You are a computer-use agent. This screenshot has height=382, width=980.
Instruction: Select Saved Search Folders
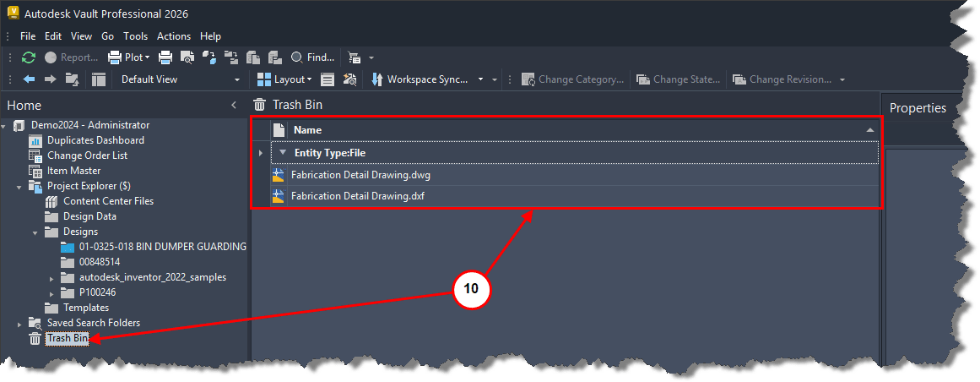click(93, 323)
